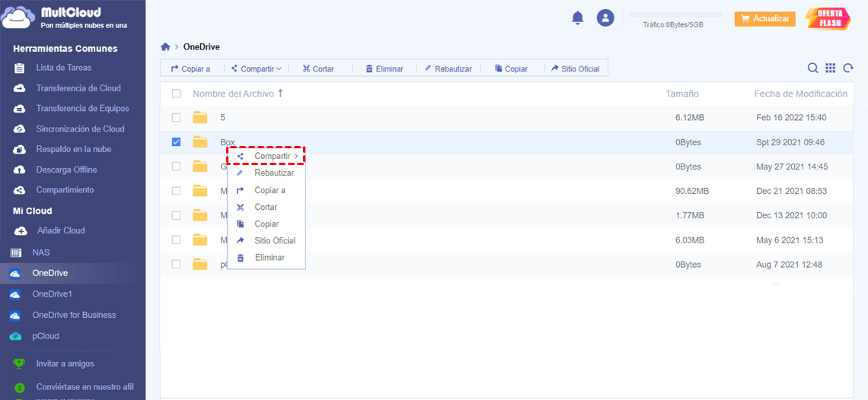The width and height of the screenshot is (868, 400).
Task: Click Cortar in toolbar
Action: [318, 68]
